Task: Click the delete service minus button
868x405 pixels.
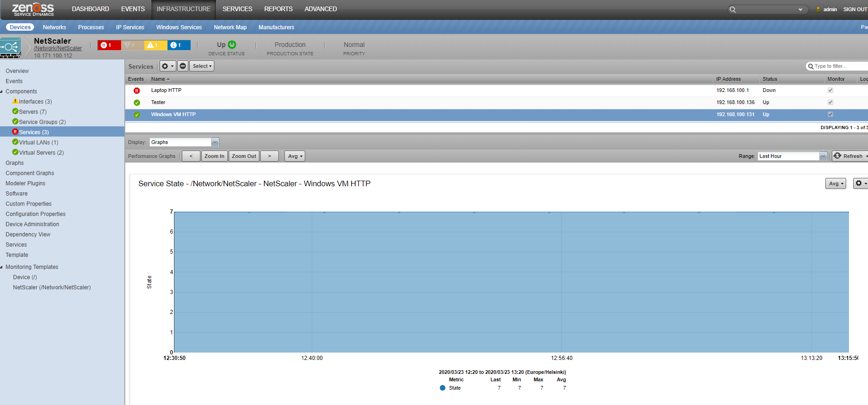Action: (x=183, y=66)
